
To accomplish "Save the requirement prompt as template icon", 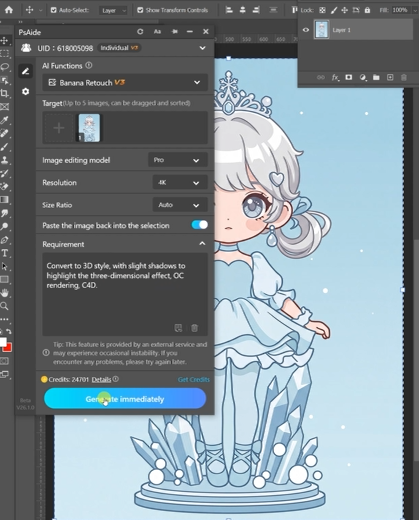I will pos(178,328).
